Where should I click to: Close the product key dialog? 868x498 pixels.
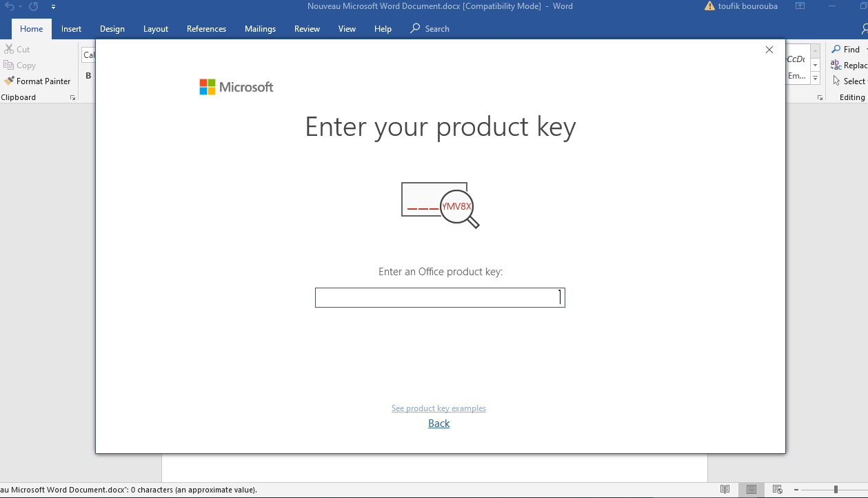(x=769, y=50)
